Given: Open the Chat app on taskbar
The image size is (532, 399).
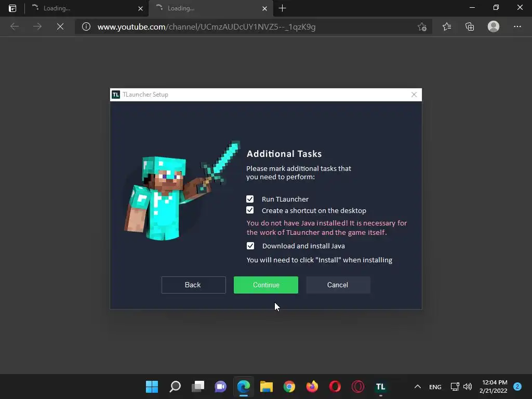Looking at the screenshot, I should (x=220, y=387).
